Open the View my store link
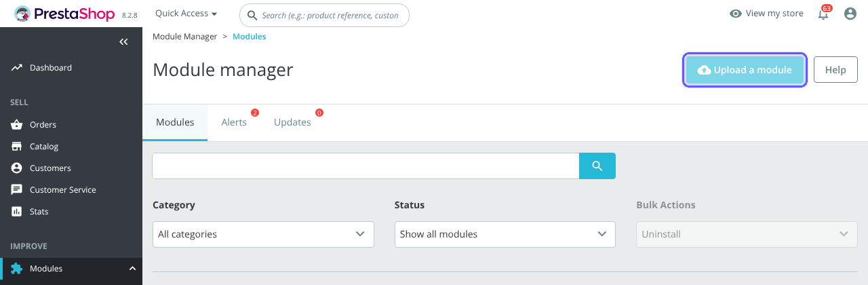Image resolution: width=868 pixels, height=285 pixels. [x=766, y=14]
